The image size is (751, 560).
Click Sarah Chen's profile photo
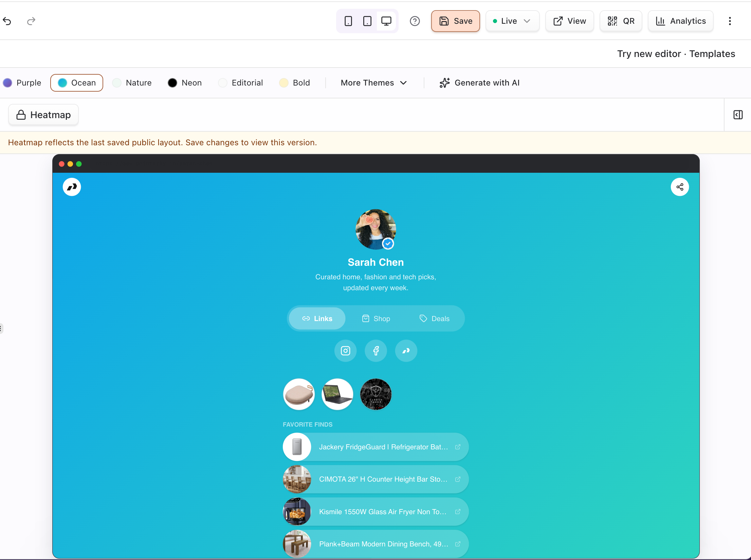tap(375, 229)
